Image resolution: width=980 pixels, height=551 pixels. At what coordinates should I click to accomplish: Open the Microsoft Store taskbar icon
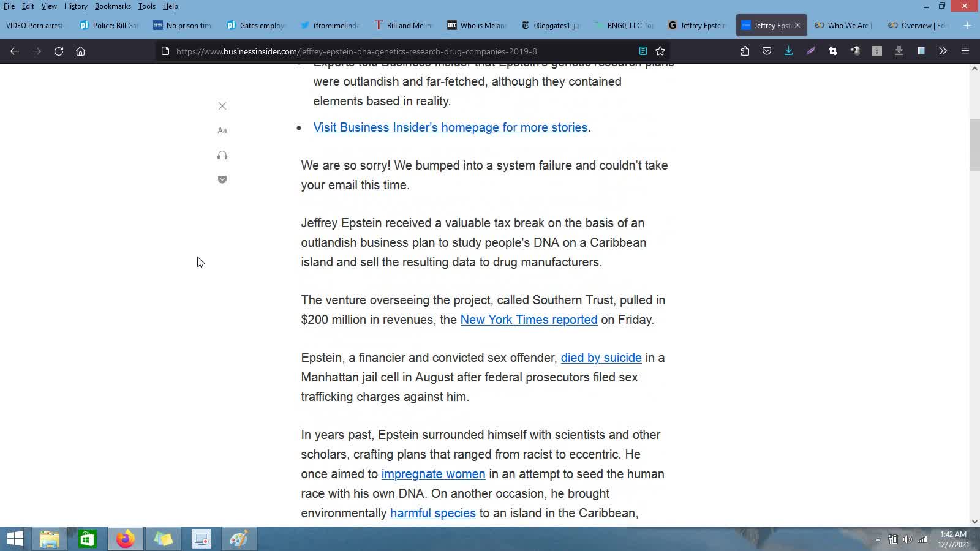[x=88, y=539]
